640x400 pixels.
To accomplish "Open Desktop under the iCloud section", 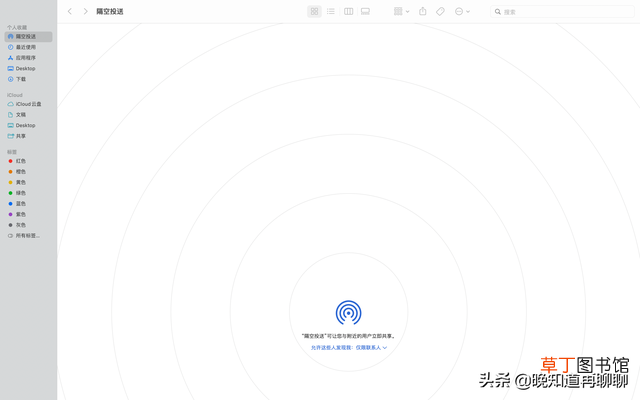I will click(x=29, y=125).
